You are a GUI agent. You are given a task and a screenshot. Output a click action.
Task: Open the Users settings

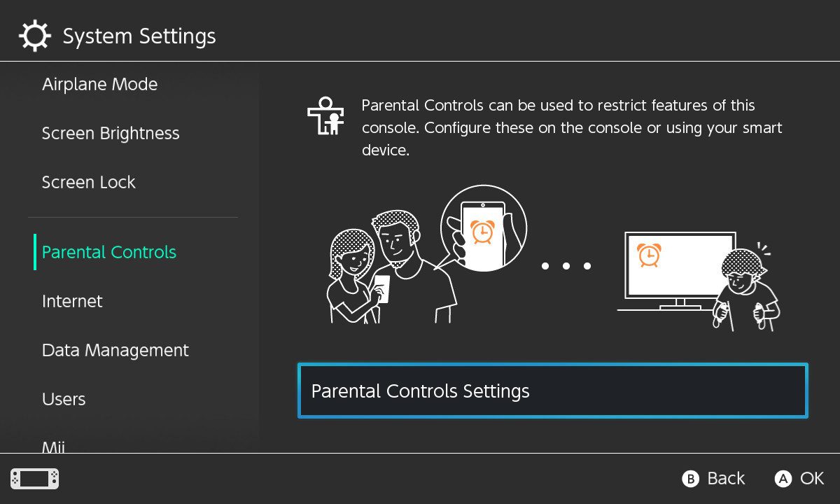[64, 399]
